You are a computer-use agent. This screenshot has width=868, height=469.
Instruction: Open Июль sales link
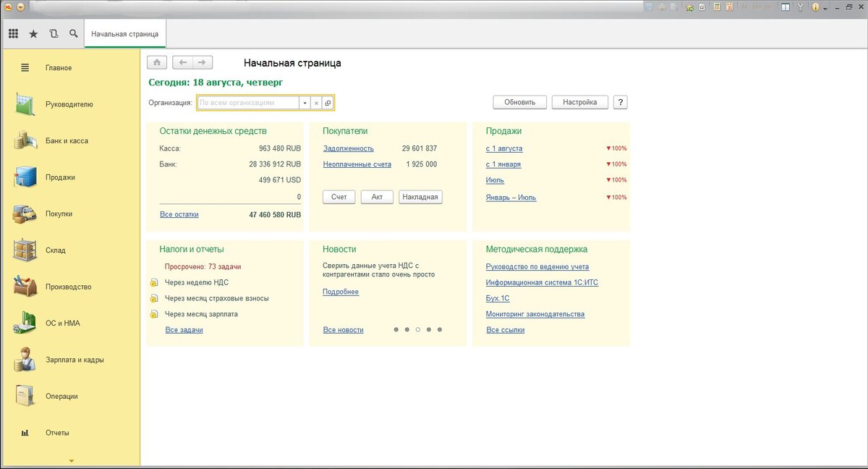[x=495, y=180]
